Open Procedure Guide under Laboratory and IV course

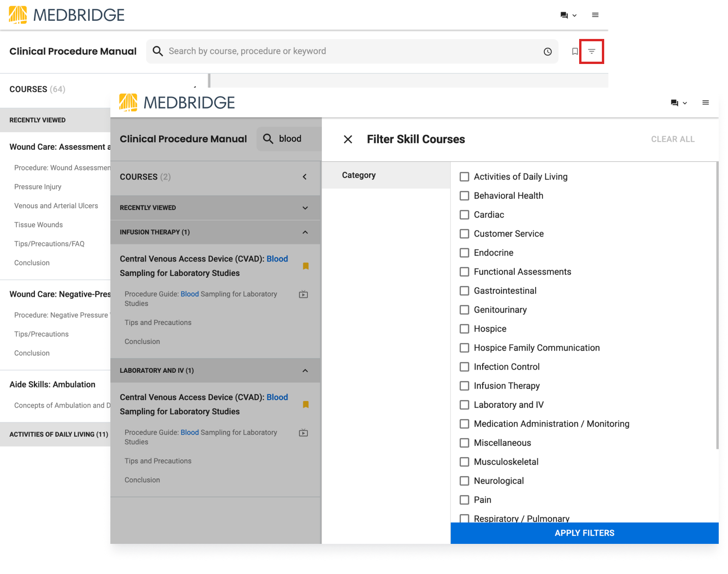201,437
